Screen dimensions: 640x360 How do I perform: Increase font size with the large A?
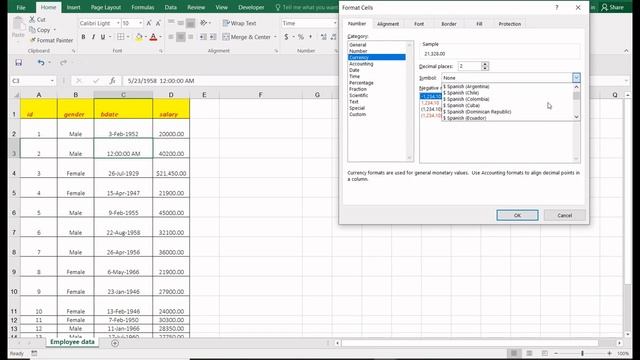(149, 23)
